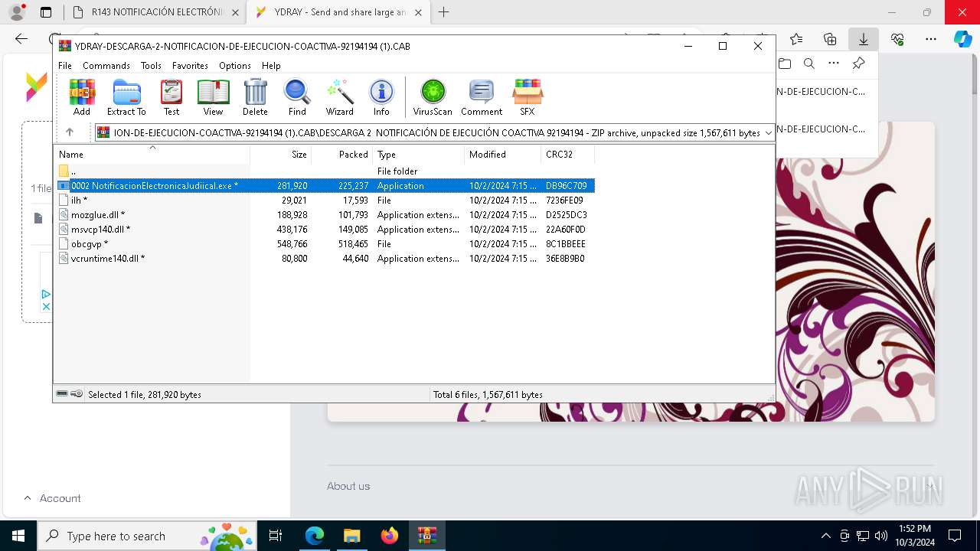The height and width of the screenshot is (551, 980).
Task: Show hidden system tray icons
Action: click(825, 536)
